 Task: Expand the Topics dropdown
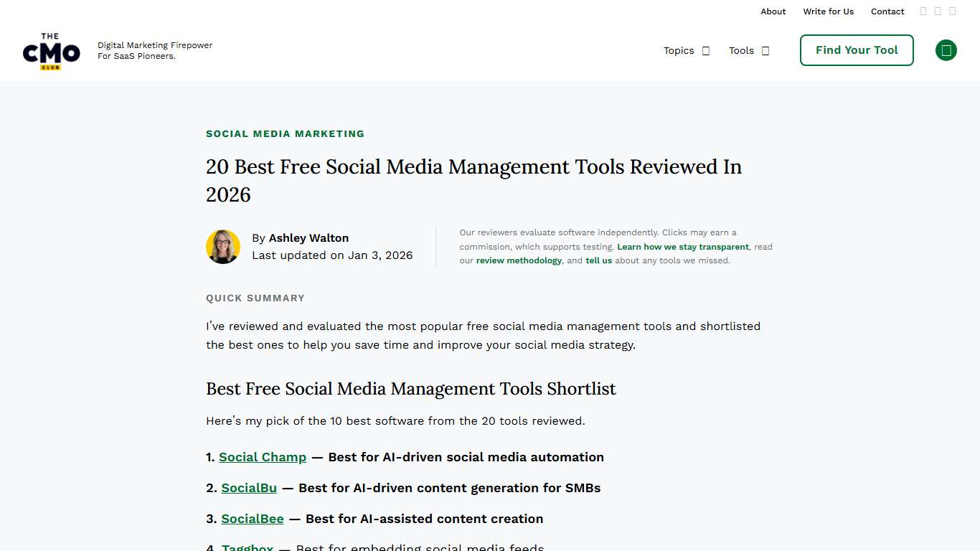[x=678, y=50]
